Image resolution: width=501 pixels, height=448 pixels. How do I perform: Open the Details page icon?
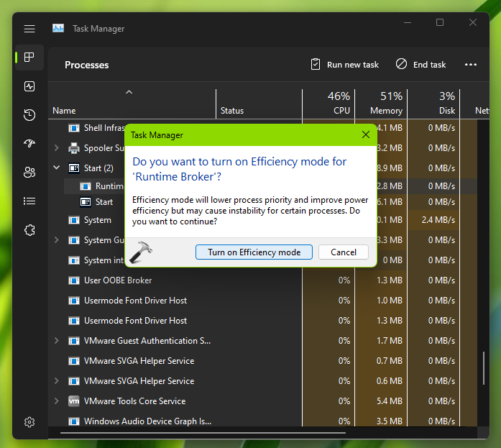(x=29, y=201)
